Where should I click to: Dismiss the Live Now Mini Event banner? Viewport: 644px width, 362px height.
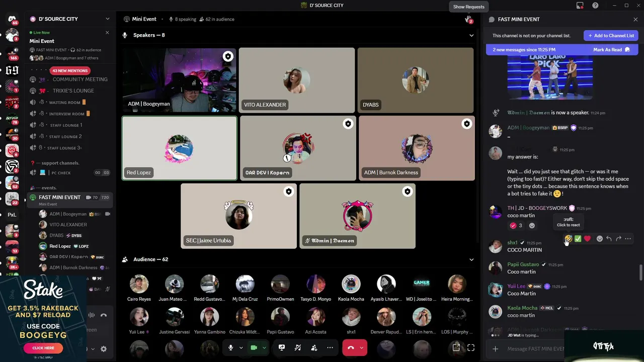[107, 33]
